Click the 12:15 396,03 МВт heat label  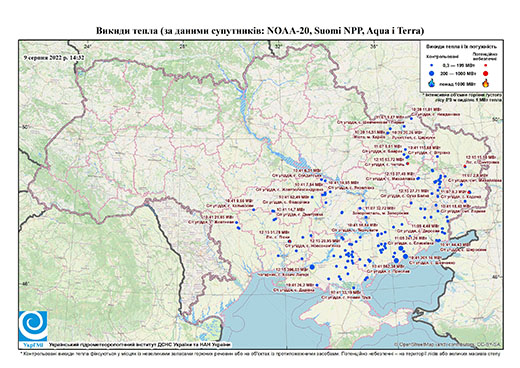(x=292, y=269)
